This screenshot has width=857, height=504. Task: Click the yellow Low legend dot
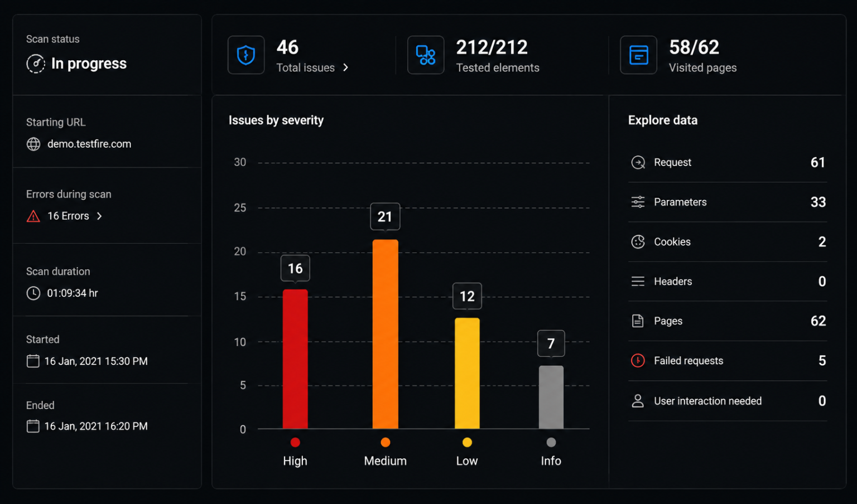coord(467,442)
